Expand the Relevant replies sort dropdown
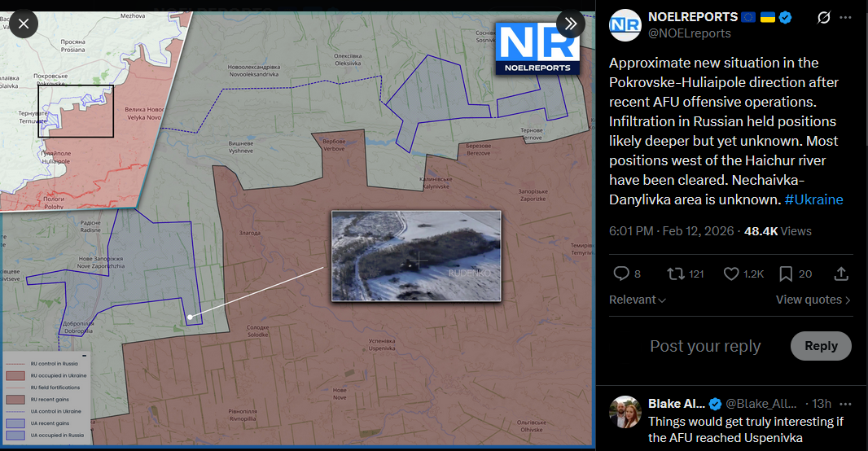Screen dimensions: 868x451 (638, 300)
